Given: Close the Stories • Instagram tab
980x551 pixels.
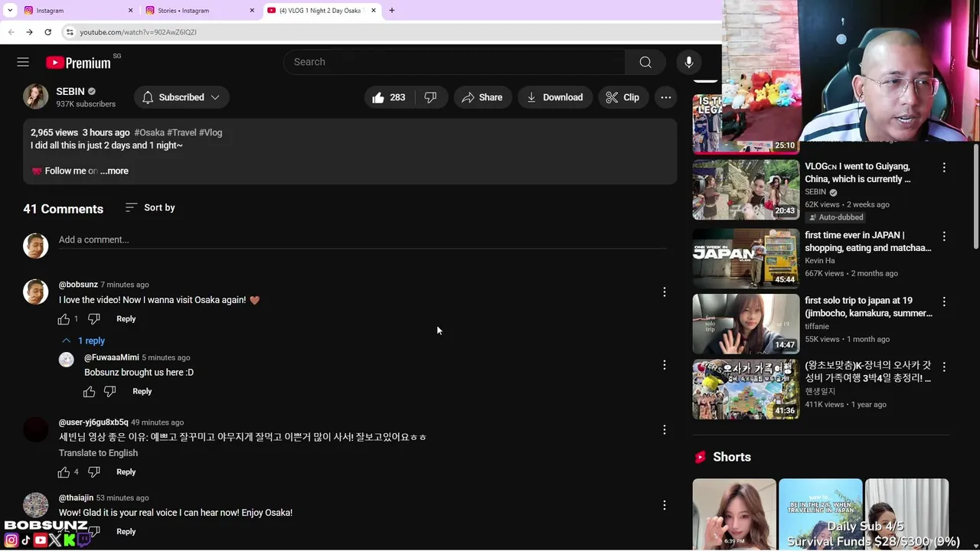Looking at the screenshot, I should pos(252,11).
